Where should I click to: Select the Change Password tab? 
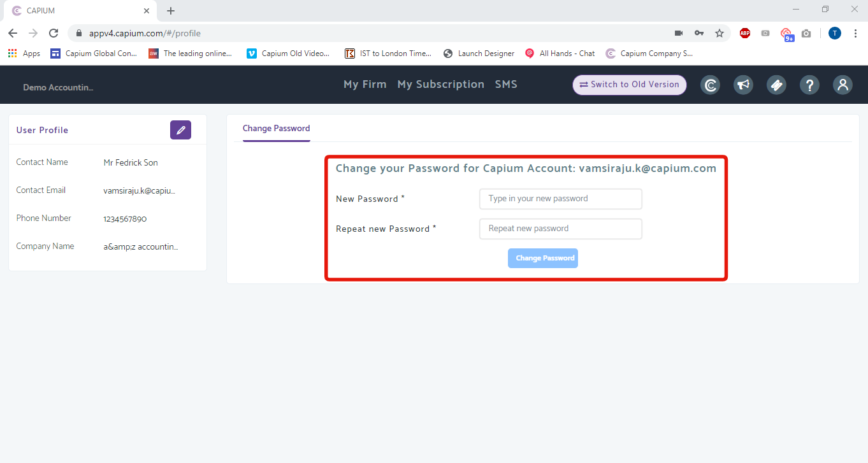(276, 129)
